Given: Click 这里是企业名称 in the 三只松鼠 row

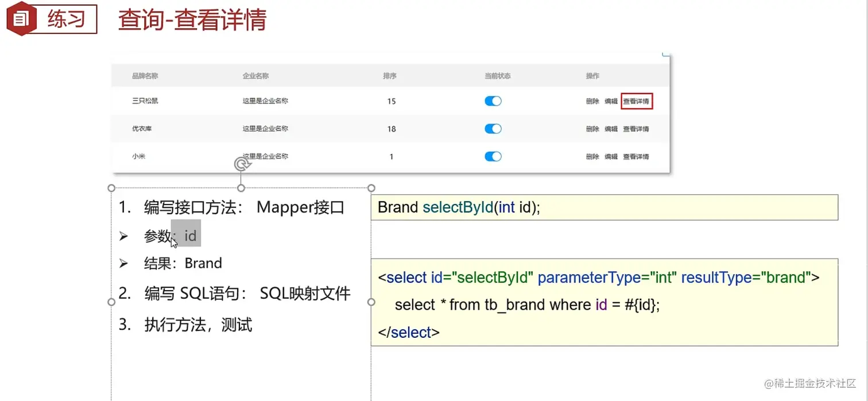Looking at the screenshot, I should pyautogui.click(x=265, y=101).
